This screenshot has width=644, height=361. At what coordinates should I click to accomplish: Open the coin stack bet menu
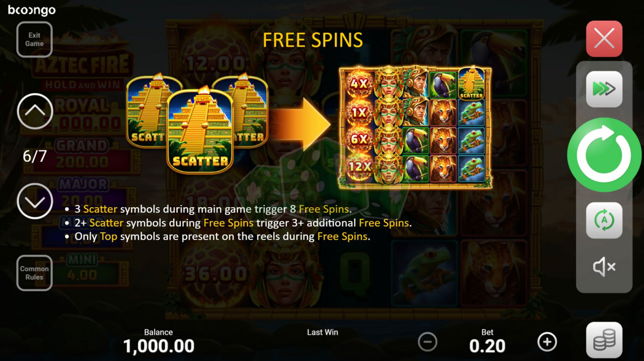(x=604, y=340)
